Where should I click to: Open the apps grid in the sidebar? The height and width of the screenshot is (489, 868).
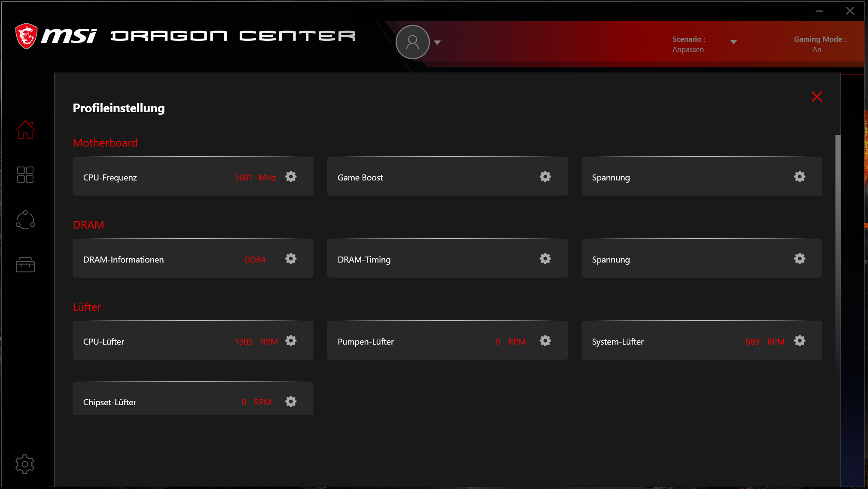click(x=25, y=175)
